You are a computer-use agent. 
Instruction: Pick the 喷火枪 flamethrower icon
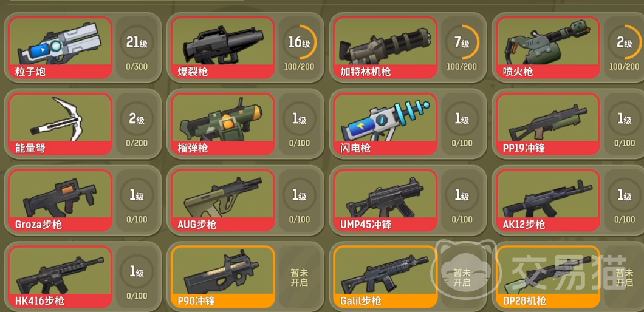pyautogui.click(x=548, y=47)
